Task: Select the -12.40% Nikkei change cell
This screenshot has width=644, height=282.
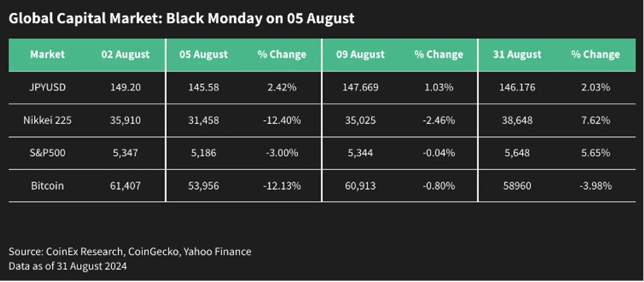Action: (x=282, y=120)
